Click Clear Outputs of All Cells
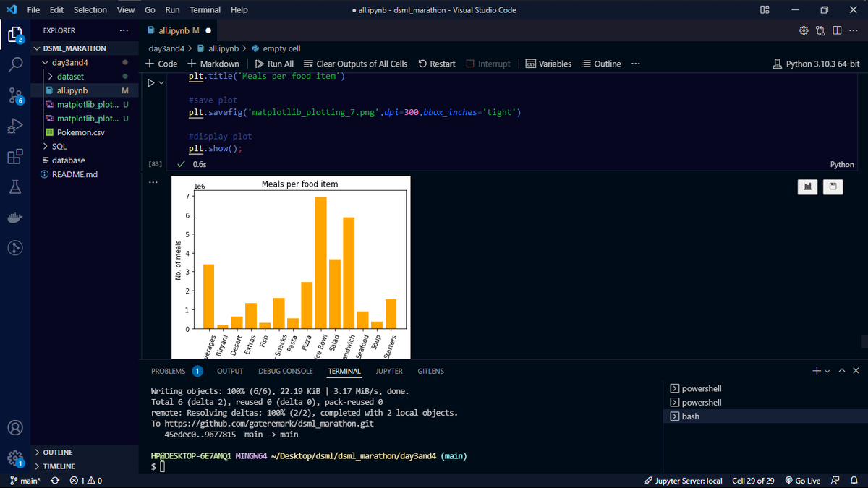Viewport: 868px width, 488px height. pyautogui.click(x=355, y=64)
